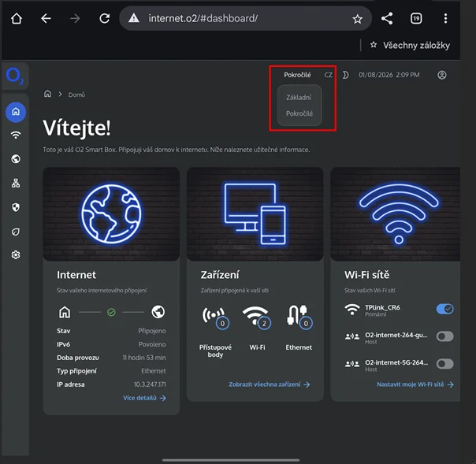Open the browser three-dot menu
476x464 pixels.
tap(445, 18)
